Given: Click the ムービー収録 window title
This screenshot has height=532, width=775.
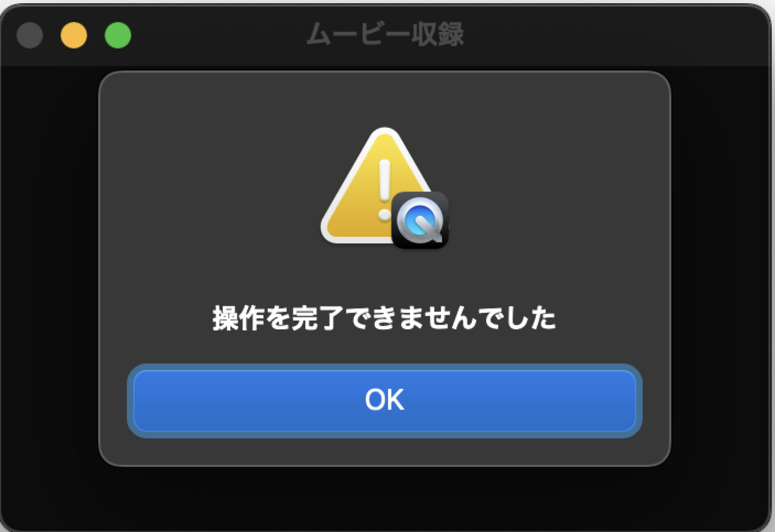Looking at the screenshot, I should (385, 35).
